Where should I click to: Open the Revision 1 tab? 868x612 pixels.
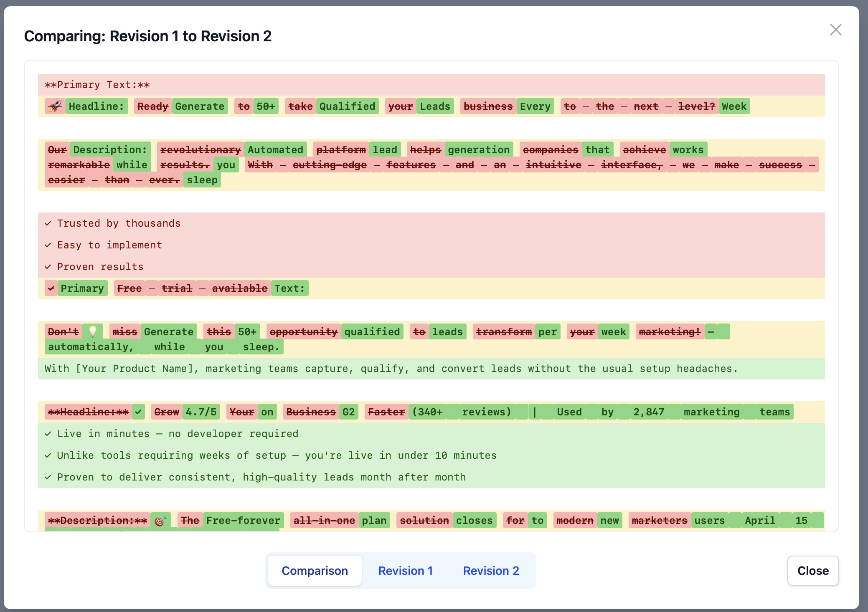coord(405,571)
